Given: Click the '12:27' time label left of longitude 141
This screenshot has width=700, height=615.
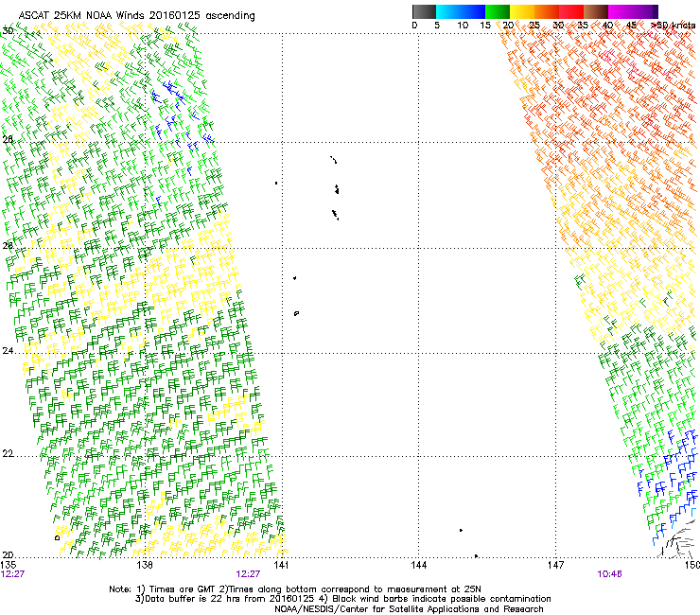Looking at the screenshot, I should 248,574.
